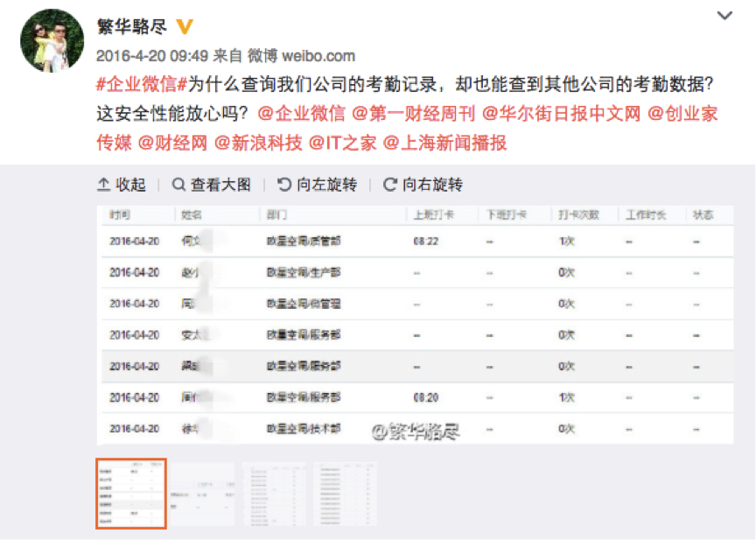
Task: Open the 繁华骆尽 username link
Action: pyautogui.click(x=131, y=26)
